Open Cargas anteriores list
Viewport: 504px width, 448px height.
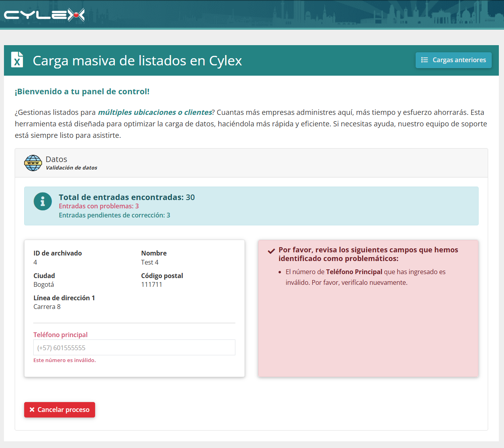pos(454,60)
